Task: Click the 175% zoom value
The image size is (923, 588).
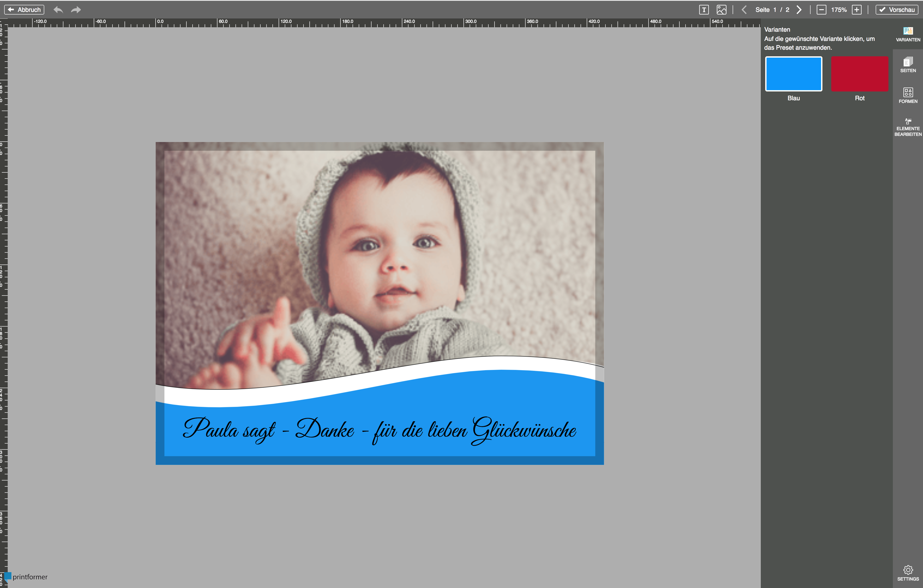Action: tap(839, 10)
